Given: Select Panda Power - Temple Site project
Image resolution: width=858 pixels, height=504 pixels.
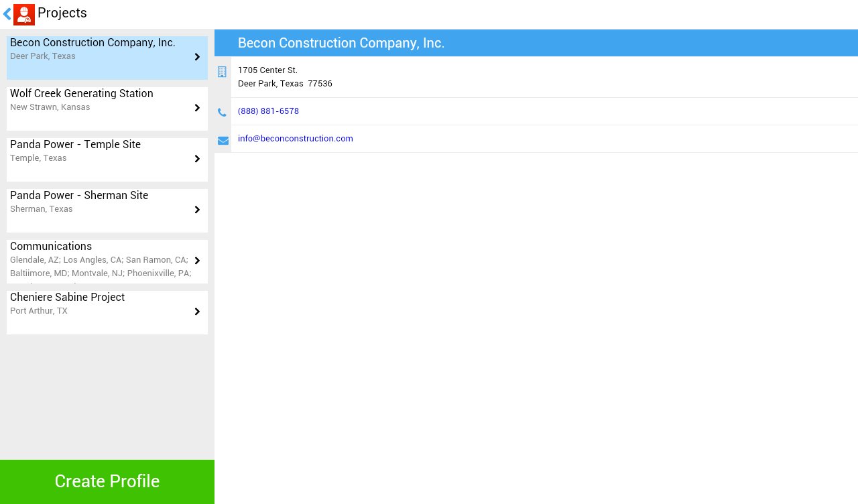Looking at the screenshot, I should pyautogui.click(x=107, y=160).
